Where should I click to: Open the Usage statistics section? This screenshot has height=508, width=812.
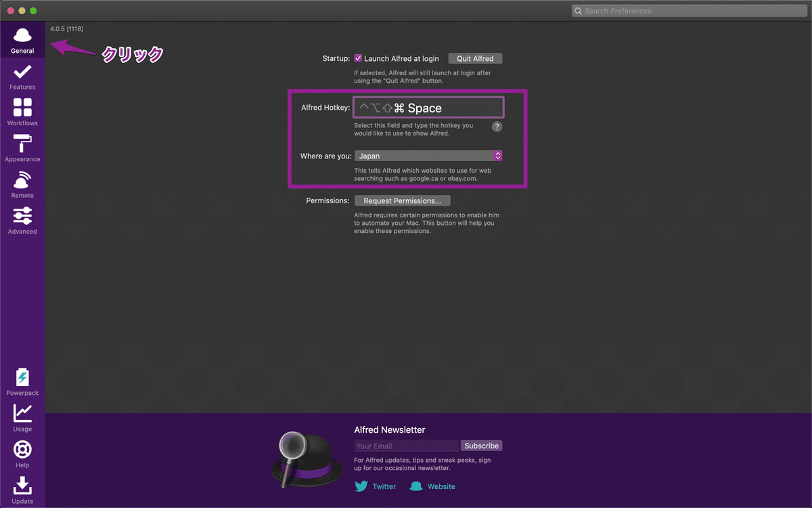click(x=22, y=418)
